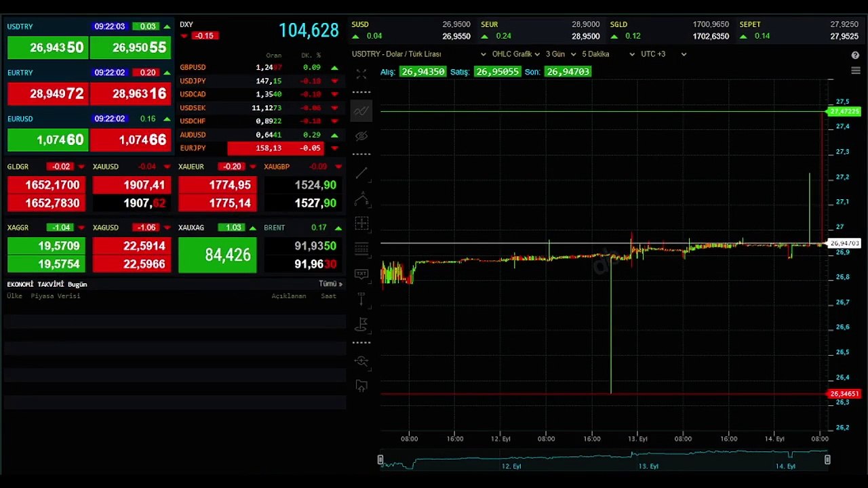The width and height of the screenshot is (868, 488).
Task: Click the EURTRY green up arrow
Action: [167, 73]
